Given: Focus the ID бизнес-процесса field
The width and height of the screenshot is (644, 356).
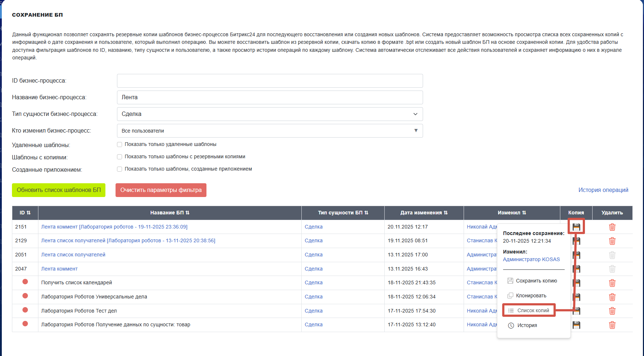Looking at the screenshot, I should [x=270, y=81].
